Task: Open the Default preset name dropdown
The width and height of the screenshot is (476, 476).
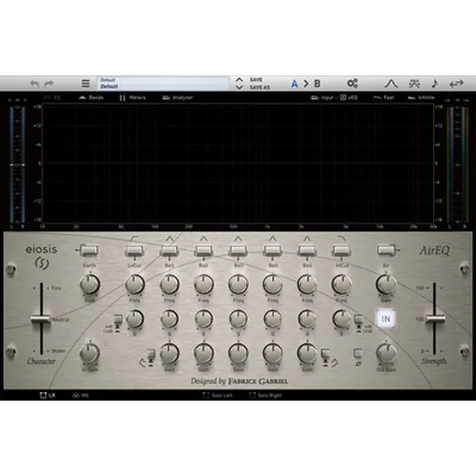Action: (x=163, y=83)
